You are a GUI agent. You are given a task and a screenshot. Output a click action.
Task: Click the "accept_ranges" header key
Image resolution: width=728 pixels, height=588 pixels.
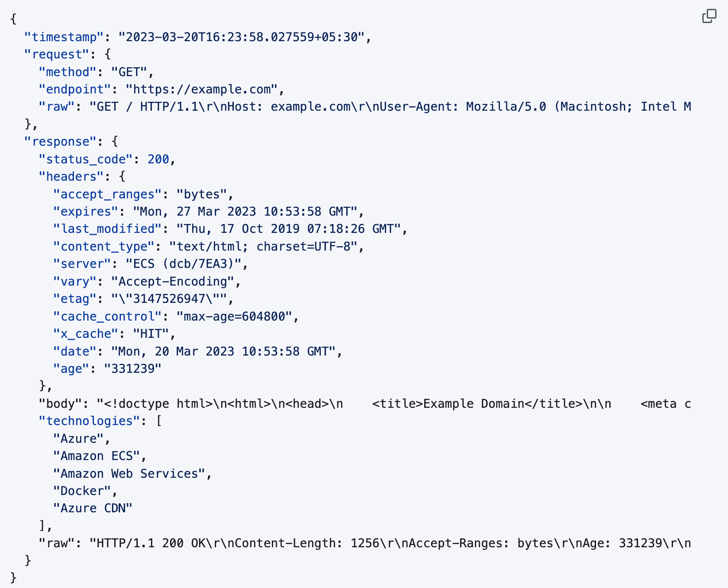pos(107,194)
